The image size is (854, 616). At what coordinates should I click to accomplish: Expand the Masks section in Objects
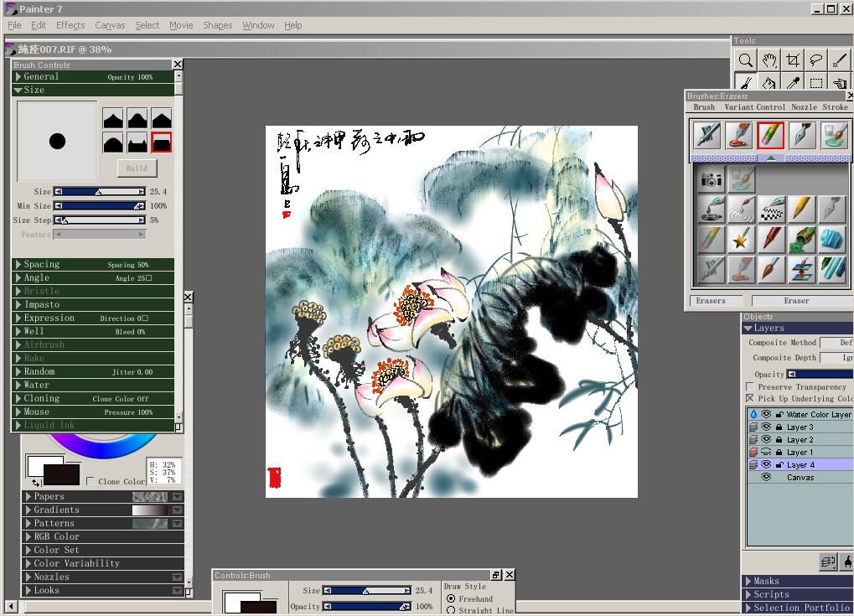(x=798, y=581)
